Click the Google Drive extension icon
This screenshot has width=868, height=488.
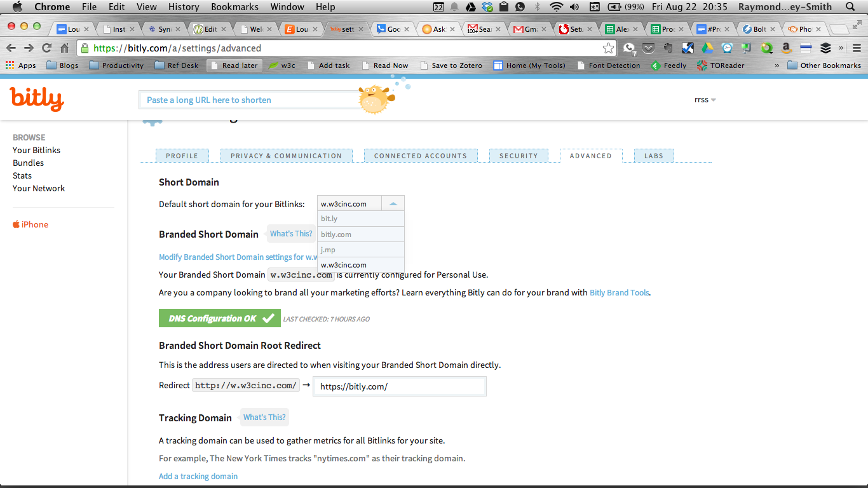(707, 48)
